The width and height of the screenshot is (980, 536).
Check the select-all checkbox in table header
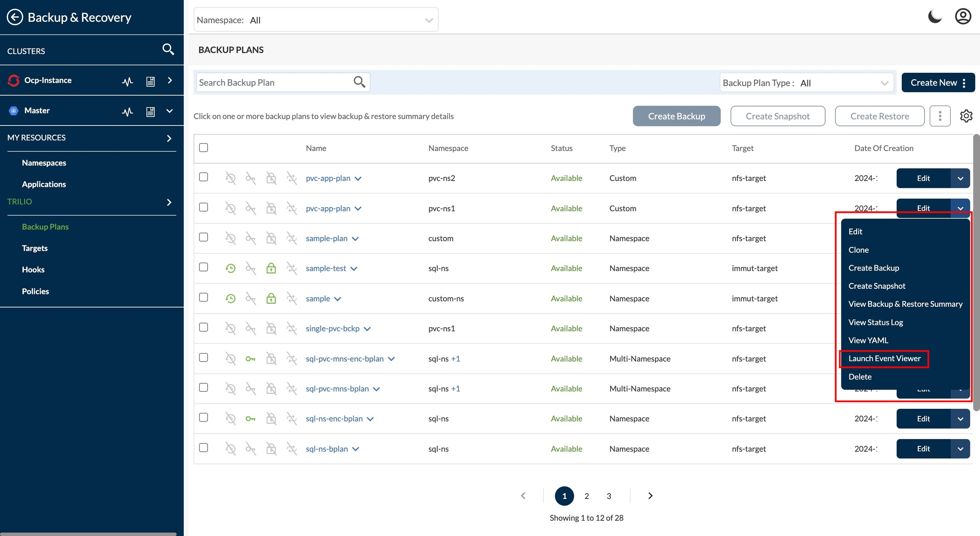coord(204,148)
